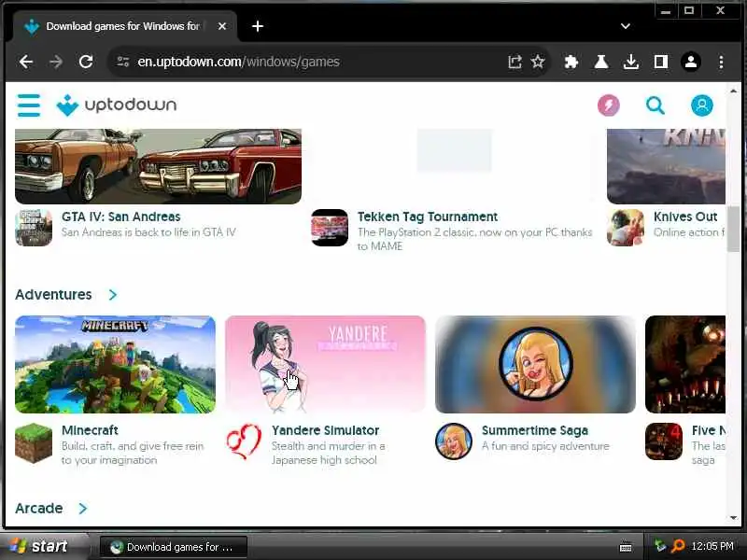Click the page scrollbar up arrow

733,91
